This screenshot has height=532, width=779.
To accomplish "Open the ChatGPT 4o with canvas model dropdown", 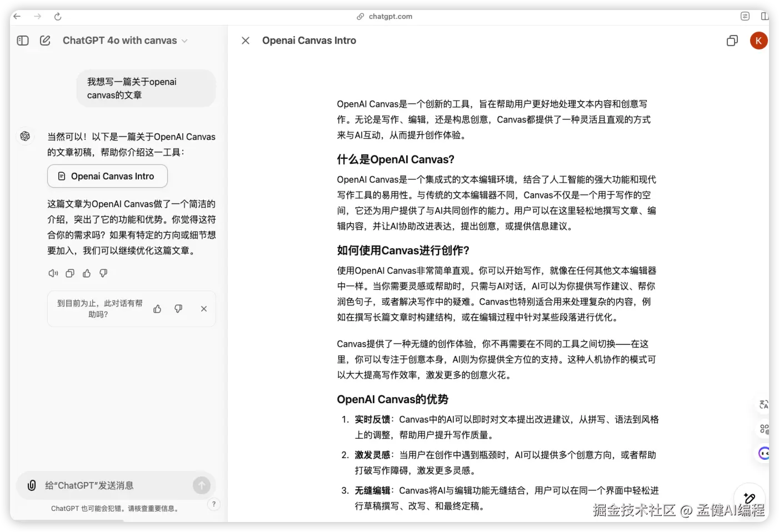I will point(125,41).
